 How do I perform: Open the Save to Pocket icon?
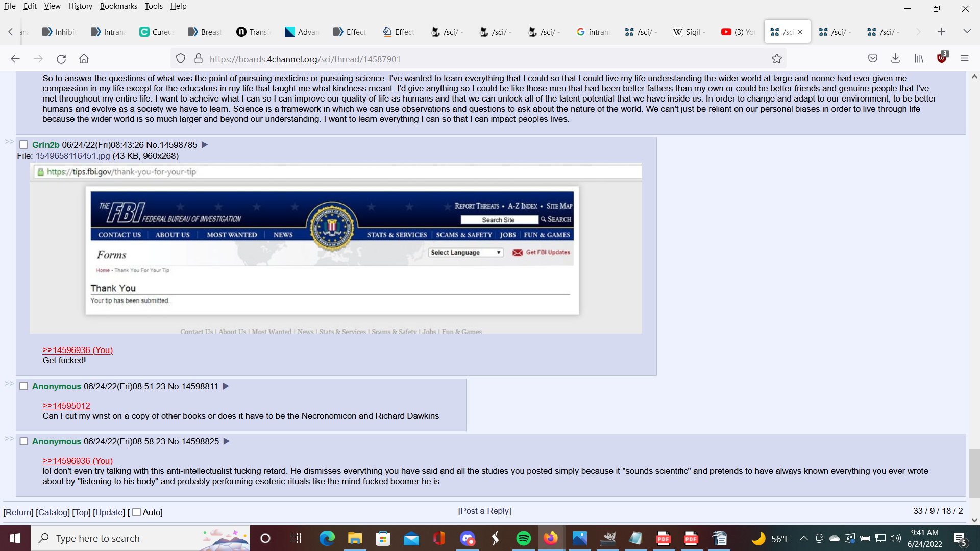[873, 59]
